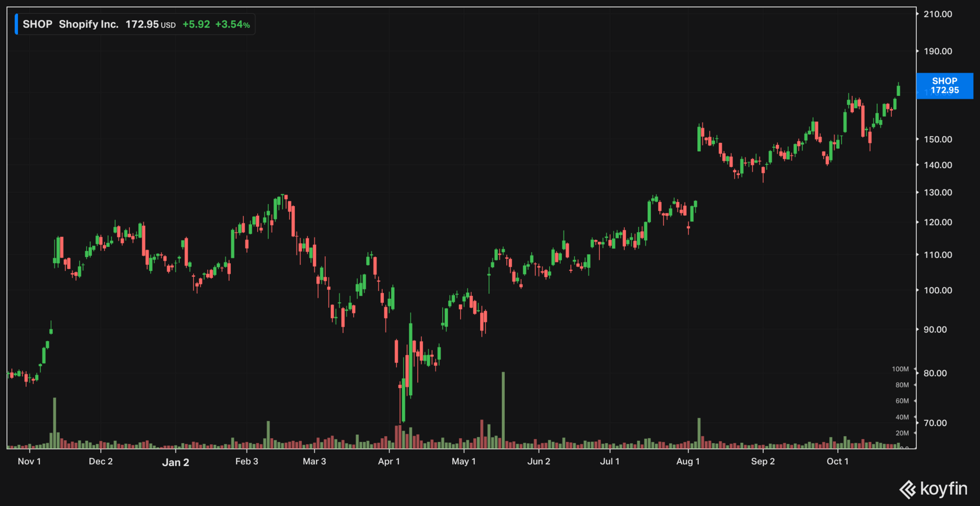Screen dimensions: 980x506
Task: Click the 130.00 price axis label
Action: [x=938, y=193]
